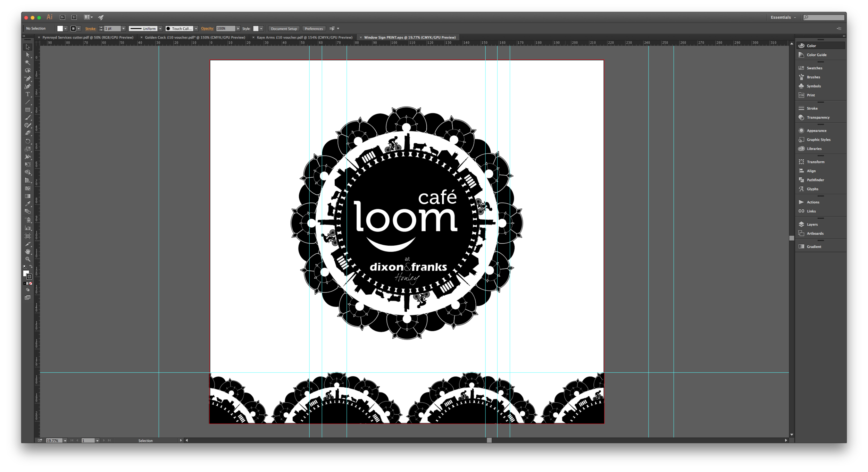868x472 pixels.
Task: Select the Selection (black arrow) tool
Action: tap(28, 47)
